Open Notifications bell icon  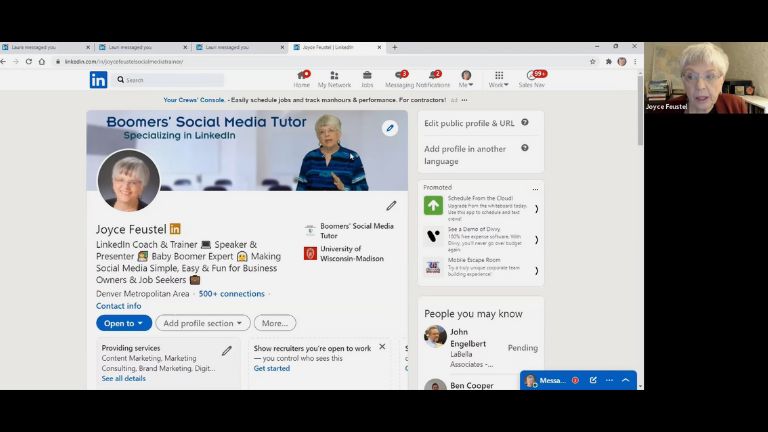click(x=433, y=79)
